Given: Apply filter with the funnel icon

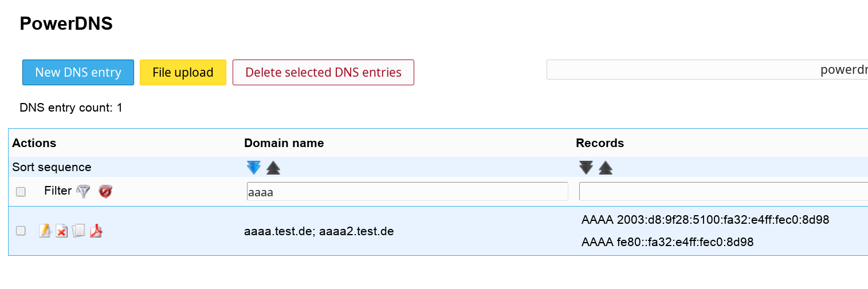Looking at the screenshot, I should (x=84, y=191).
